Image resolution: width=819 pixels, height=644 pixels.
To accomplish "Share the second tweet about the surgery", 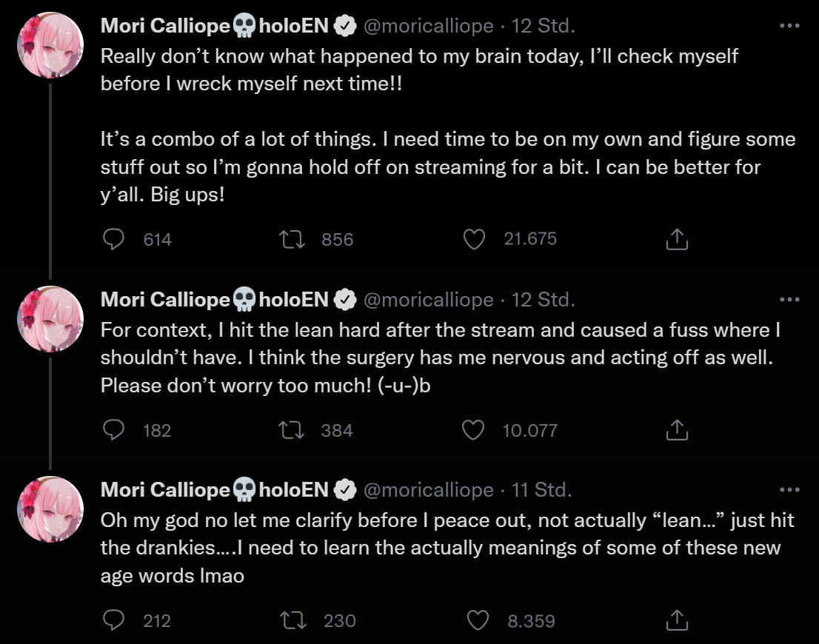I will pos(677,430).
